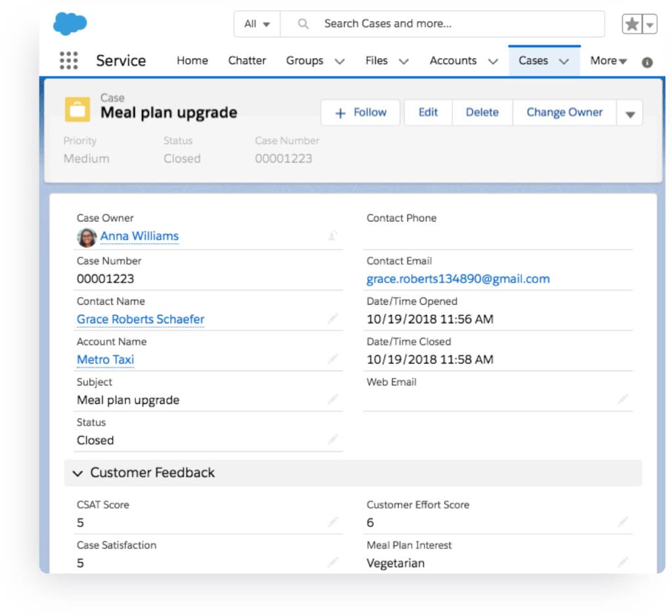
Task: Click the Delete button
Action: point(482,113)
